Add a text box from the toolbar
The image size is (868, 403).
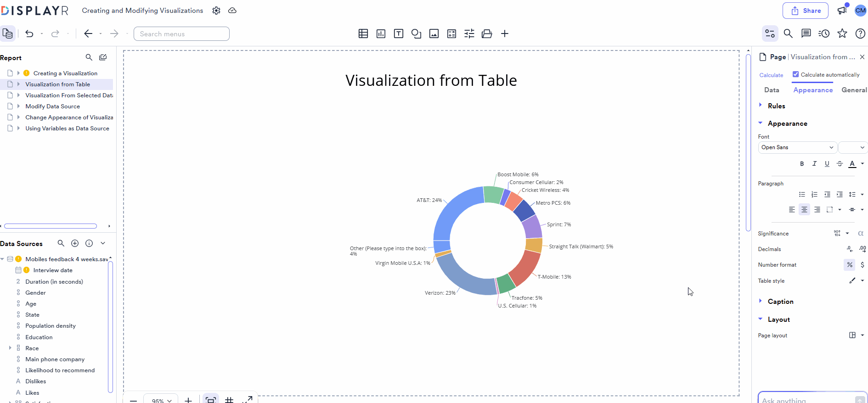tap(399, 34)
